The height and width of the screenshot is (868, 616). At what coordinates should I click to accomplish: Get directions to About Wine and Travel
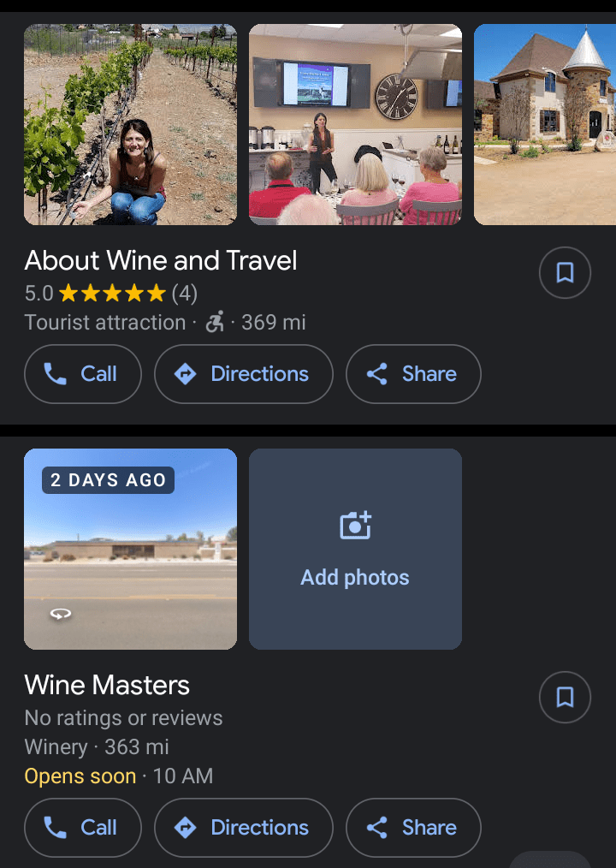(x=244, y=374)
